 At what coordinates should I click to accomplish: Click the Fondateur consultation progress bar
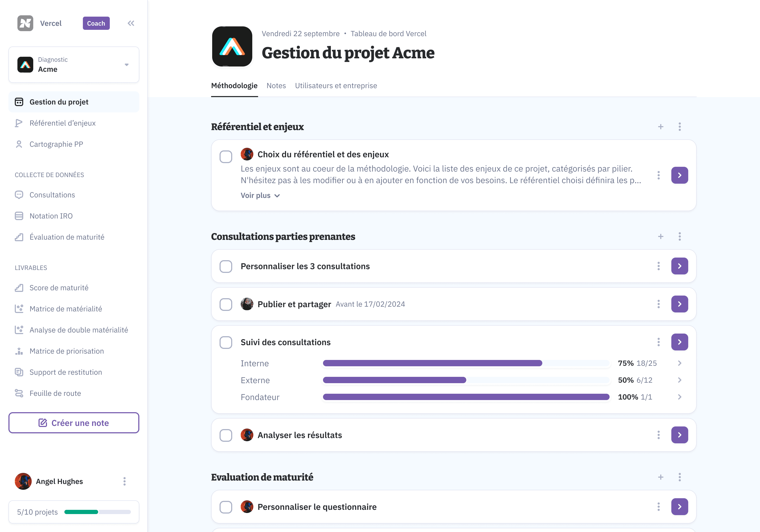click(466, 397)
